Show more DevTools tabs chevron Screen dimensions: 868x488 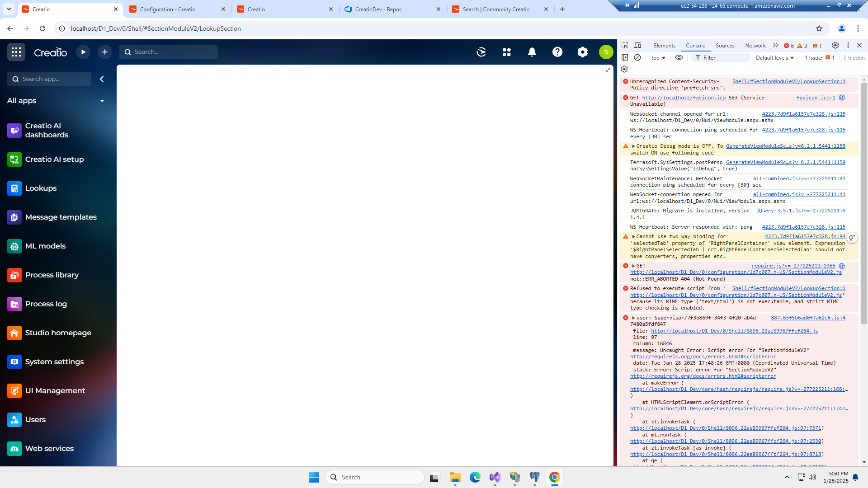(x=776, y=46)
